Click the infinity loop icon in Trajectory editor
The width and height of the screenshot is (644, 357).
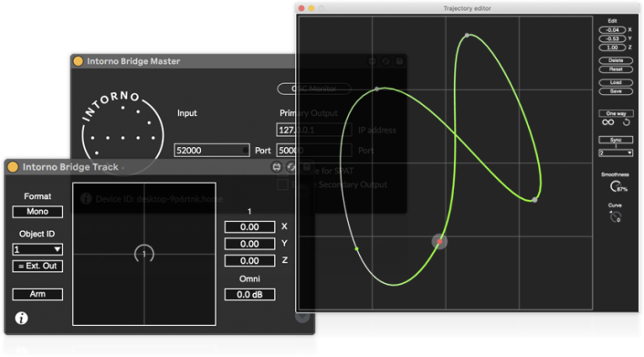[x=607, y=122]
